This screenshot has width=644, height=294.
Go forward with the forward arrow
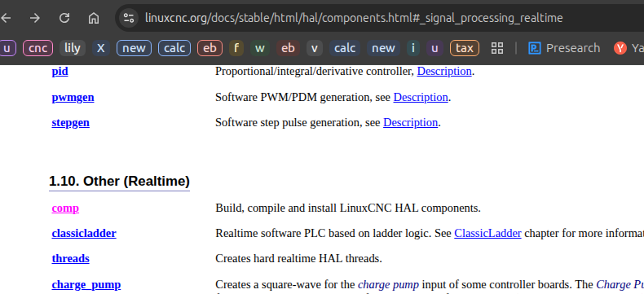35,18
